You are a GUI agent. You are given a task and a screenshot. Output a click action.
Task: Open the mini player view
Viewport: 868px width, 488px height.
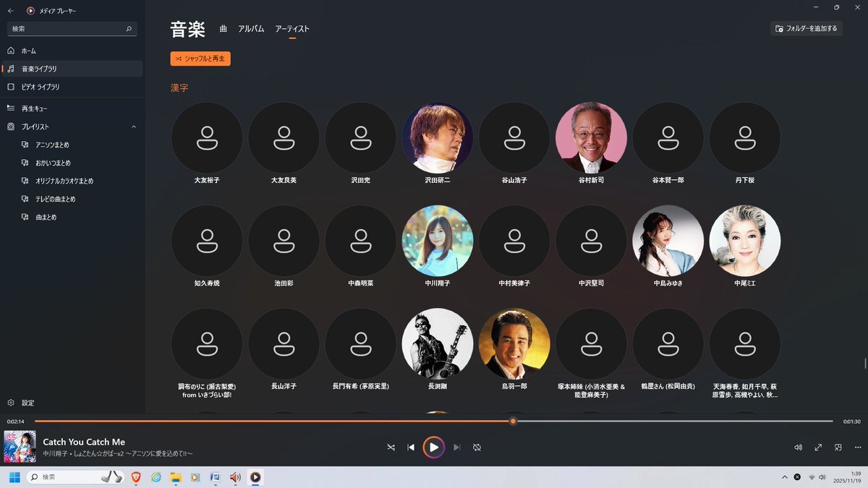(838, 448)
